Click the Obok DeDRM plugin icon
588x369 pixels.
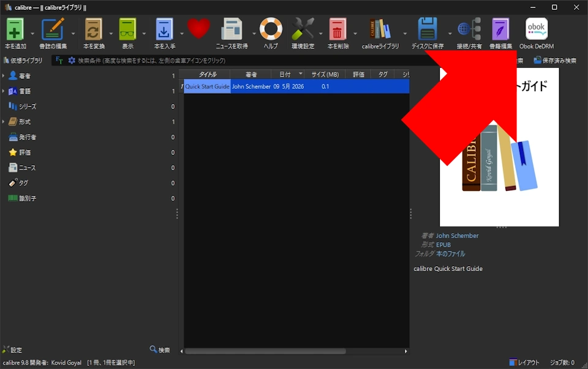pos(537,29)
